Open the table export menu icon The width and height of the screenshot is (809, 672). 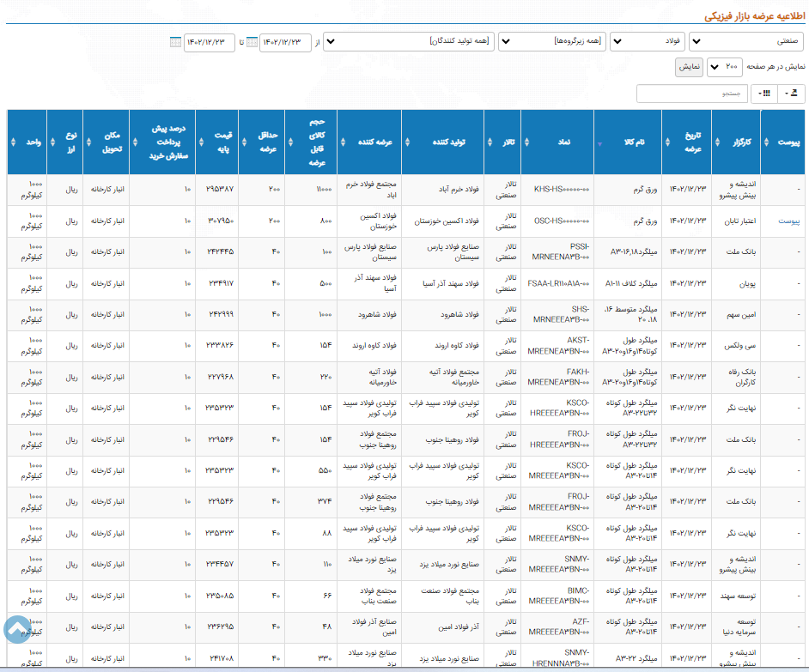tap(791, 94)
